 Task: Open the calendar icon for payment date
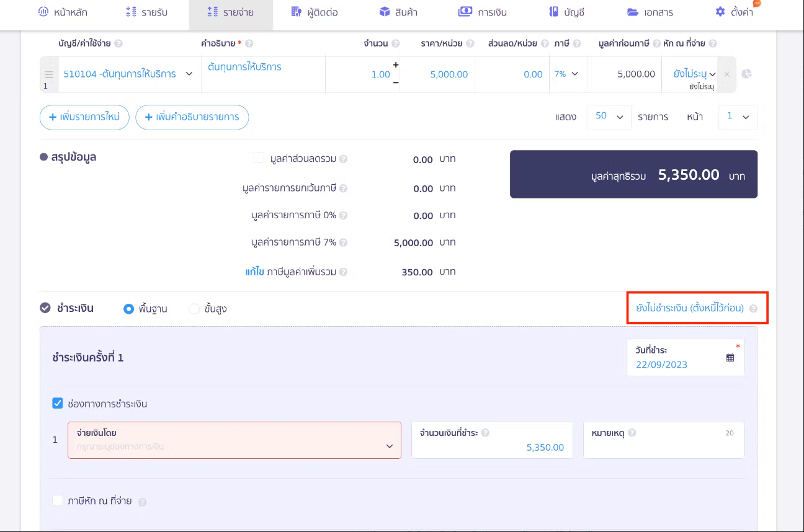[x=730, y=358]
